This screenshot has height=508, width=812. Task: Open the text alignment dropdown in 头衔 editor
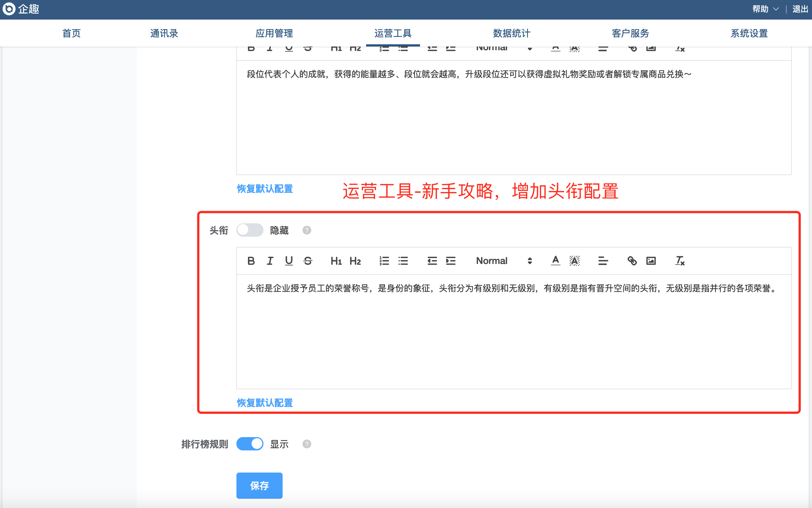coord(603,261)
